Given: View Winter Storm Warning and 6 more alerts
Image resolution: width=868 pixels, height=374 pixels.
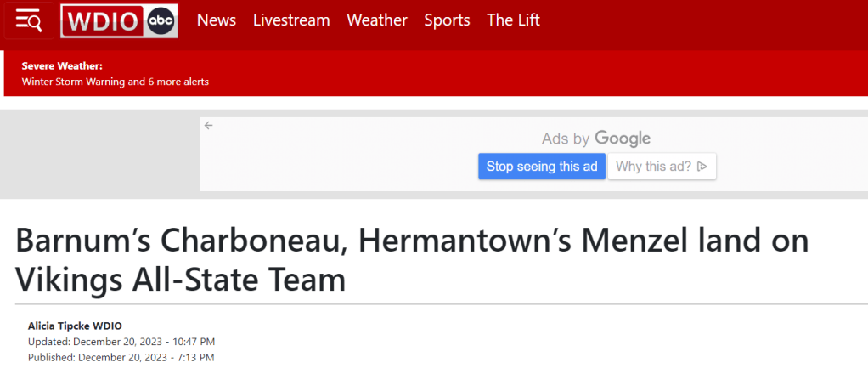Looking at the screenshot, I should [116, 82].
